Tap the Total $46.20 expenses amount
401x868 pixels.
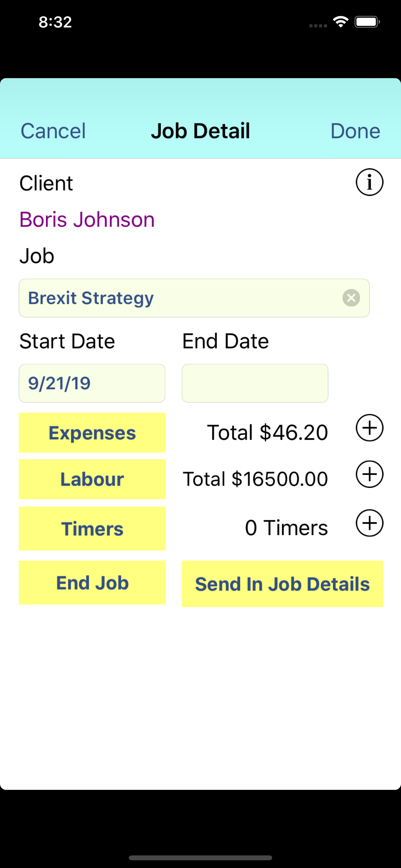click(267, 432)
